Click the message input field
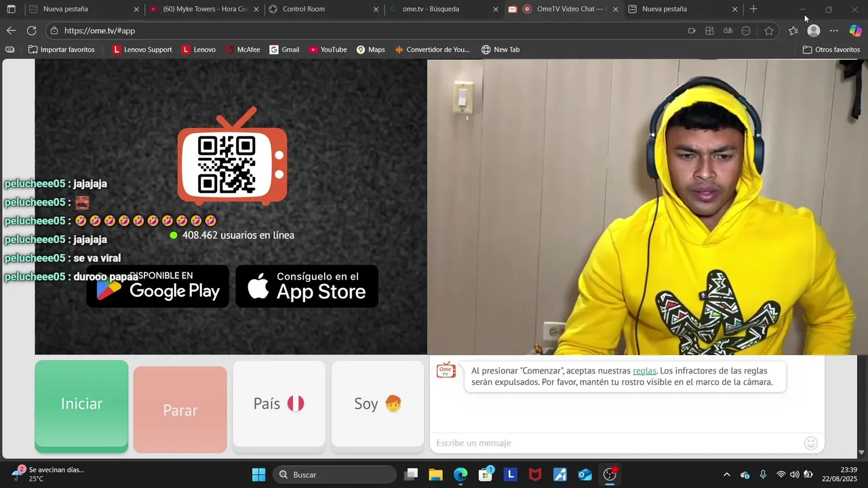Viewport: 868px width, 488px height. (x=617, y=443)
